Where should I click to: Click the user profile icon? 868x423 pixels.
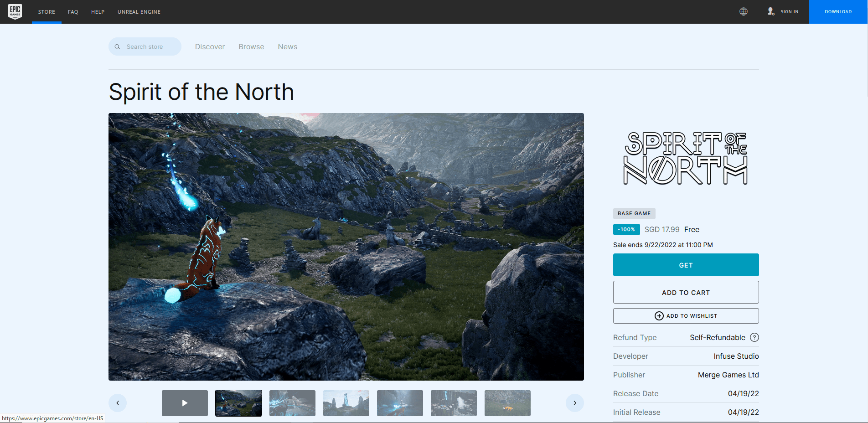pos(770,11)
